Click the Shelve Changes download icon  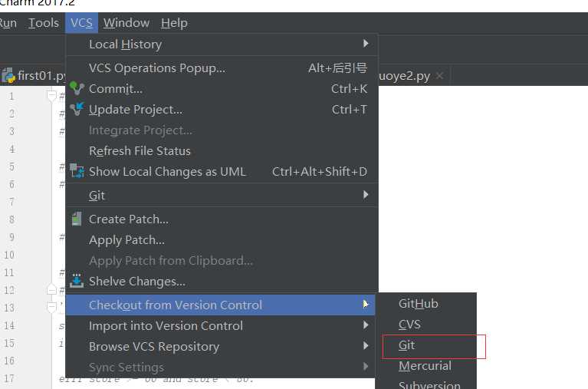tap(77, 281)
